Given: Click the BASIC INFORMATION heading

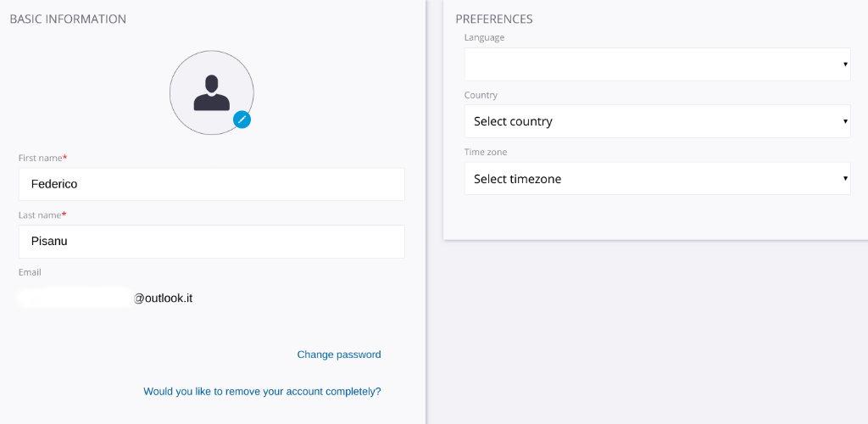Looking at the screenshot, I should [68, 19].
